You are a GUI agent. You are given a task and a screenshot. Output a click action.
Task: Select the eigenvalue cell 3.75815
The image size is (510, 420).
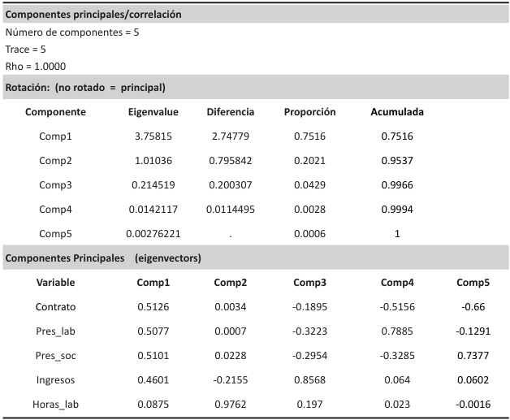click(x=153, y=136)
